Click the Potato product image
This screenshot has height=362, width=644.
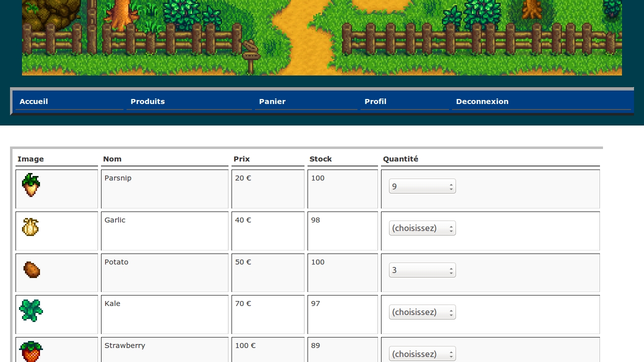coord(31,269)
